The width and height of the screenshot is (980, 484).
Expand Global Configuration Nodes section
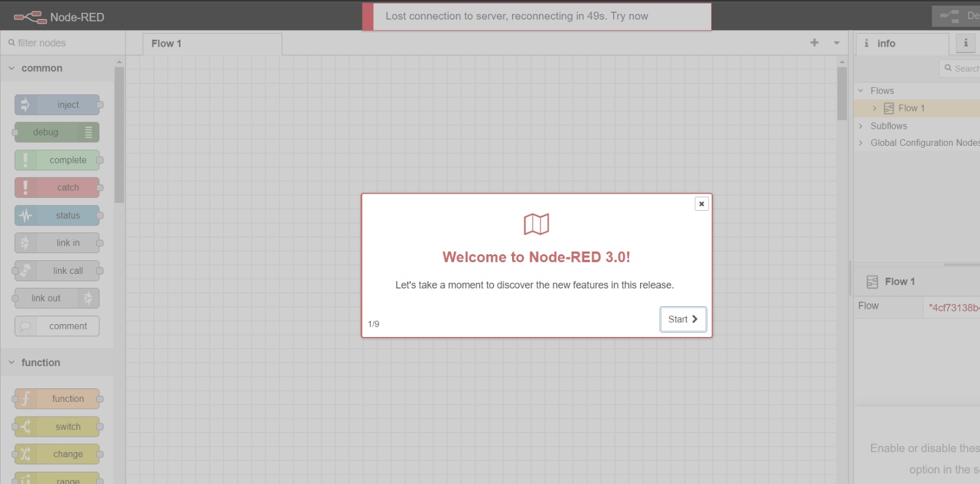[861, 143]
